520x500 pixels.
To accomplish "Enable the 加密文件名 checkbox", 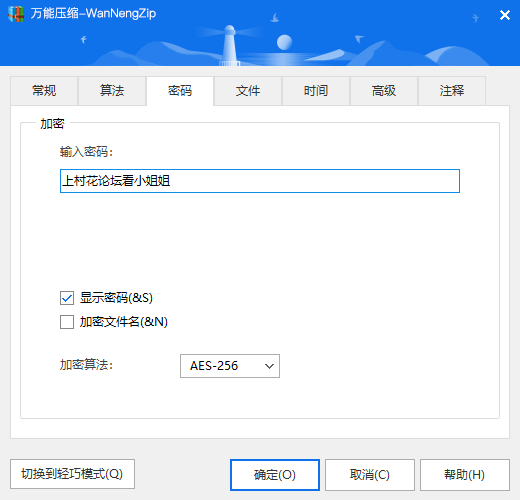I will (x=67, y=322).
